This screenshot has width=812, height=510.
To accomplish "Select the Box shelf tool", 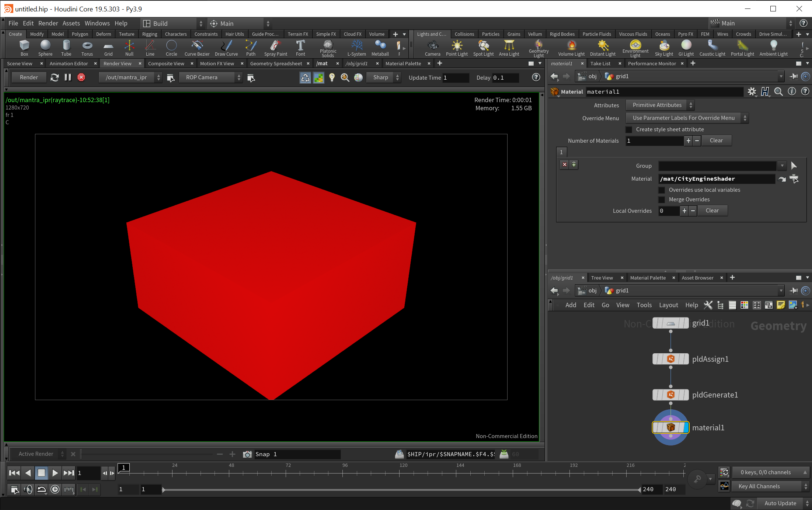I will coord(24,48).
